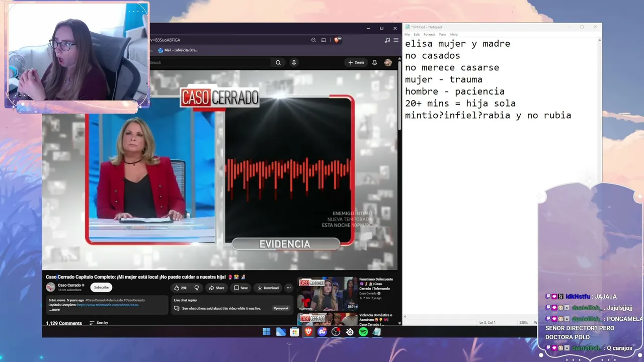644x362 pixels.
Task: Open the Notepad Help menu
Action: point(454,34)
